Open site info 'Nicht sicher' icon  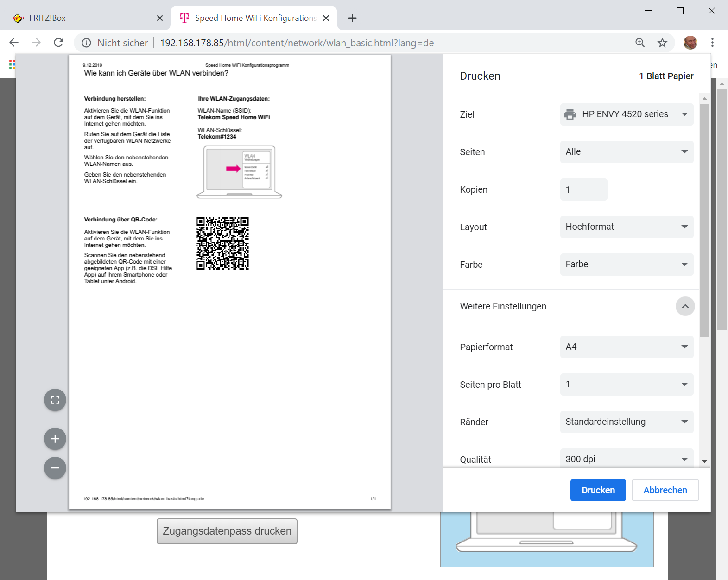pos(86,43)
